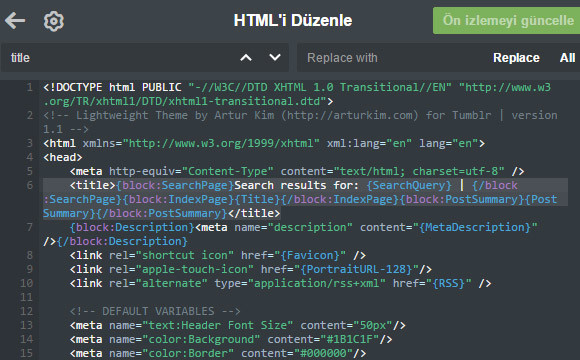Click the highlighted <title> opening tag

pos(92,185)
